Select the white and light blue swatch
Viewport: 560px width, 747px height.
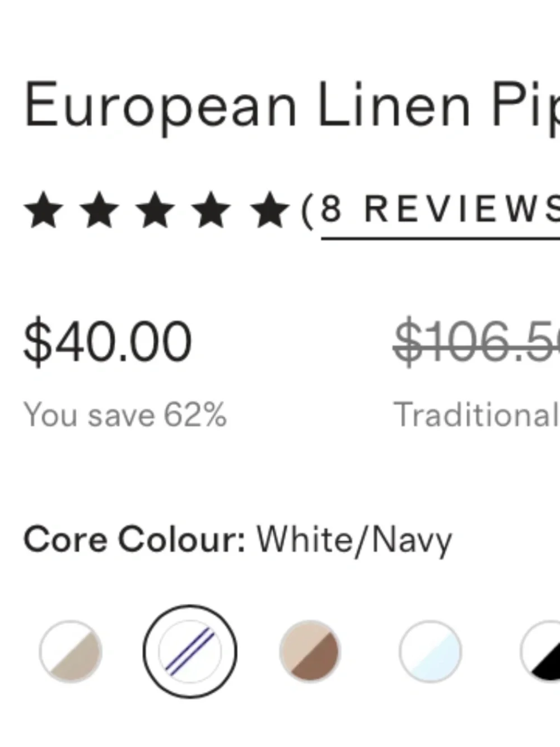point(430,652)
